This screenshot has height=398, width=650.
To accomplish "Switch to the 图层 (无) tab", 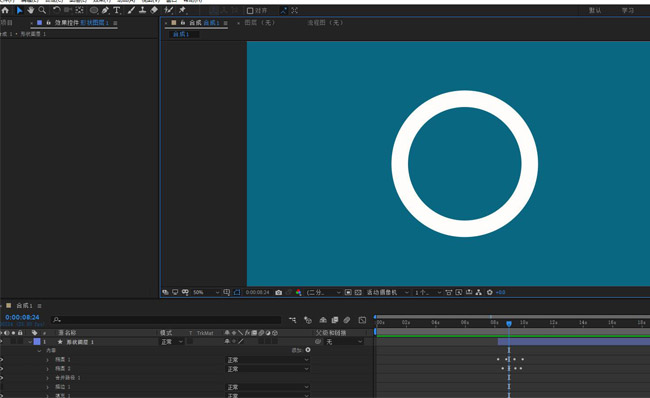I will pyautogui.click(x=260, y=23).
